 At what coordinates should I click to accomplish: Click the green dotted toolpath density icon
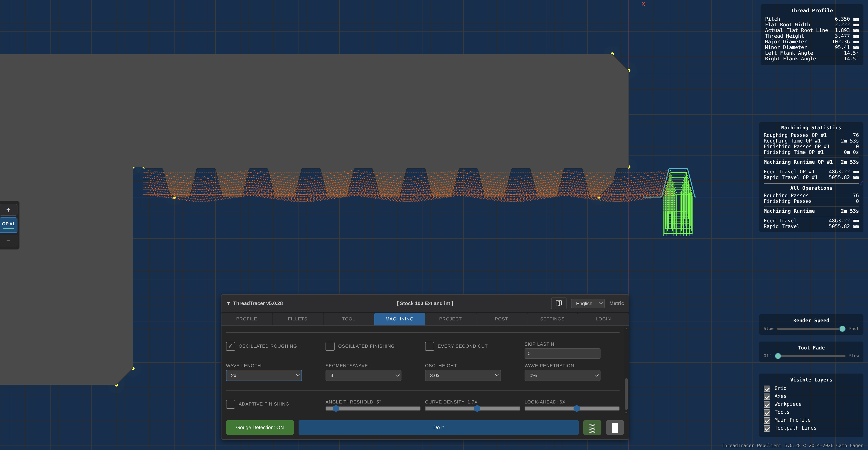pyautogui.click(x=592, y=427)
